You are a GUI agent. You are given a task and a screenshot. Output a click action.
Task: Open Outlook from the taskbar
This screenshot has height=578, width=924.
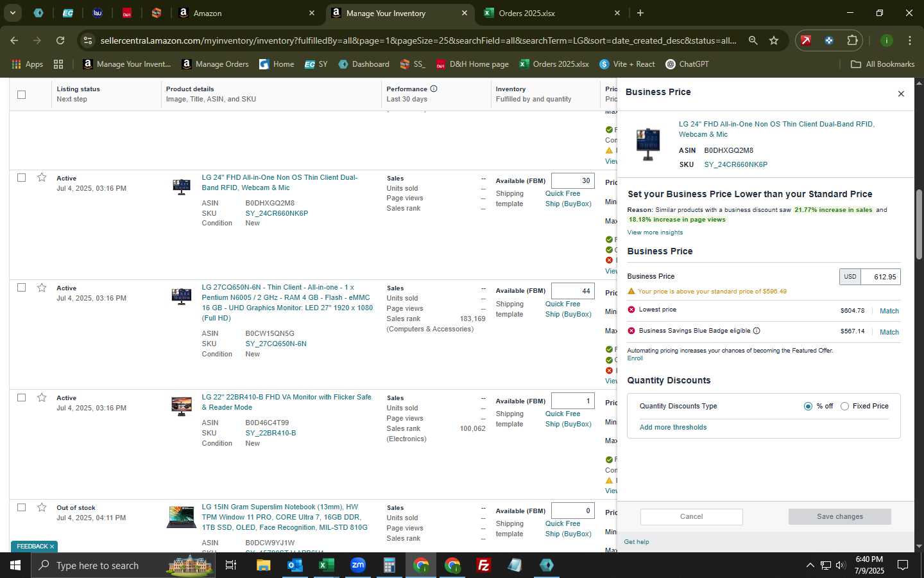[x=295, y=565]
